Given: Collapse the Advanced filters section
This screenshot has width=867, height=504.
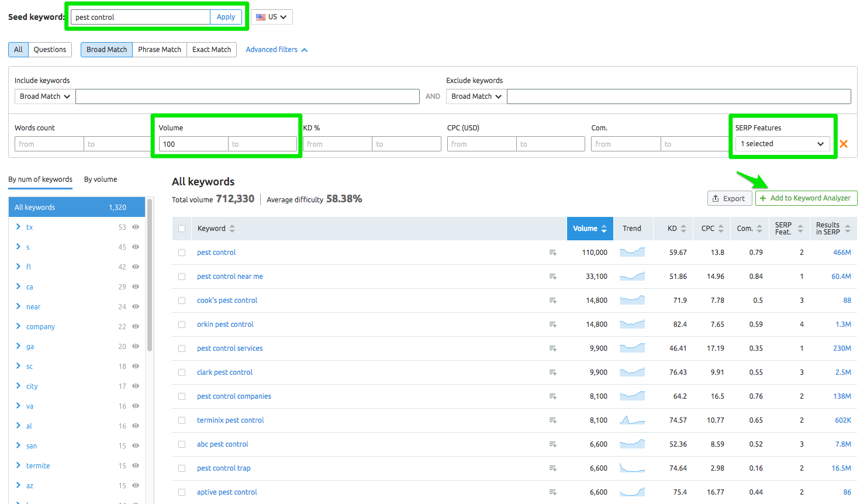Looking at the screenshot, I should (277, 49).
